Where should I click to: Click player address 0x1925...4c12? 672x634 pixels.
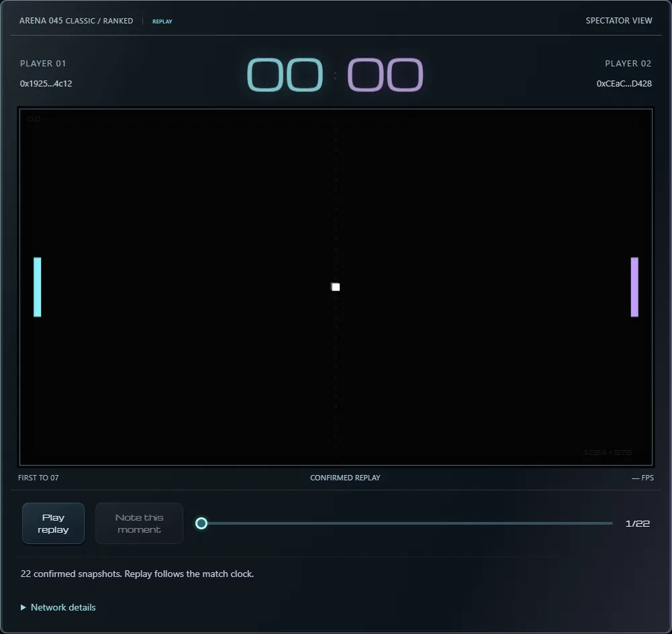click(x=46, y=84)
